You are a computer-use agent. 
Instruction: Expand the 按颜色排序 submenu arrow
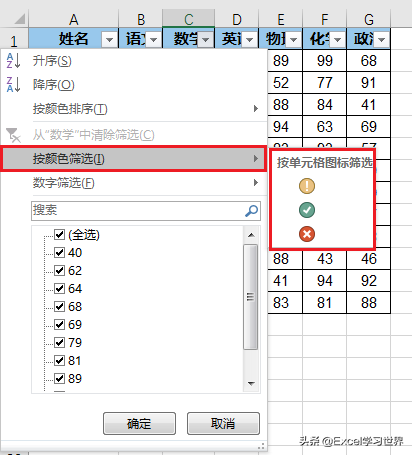[x=256, y=109]
